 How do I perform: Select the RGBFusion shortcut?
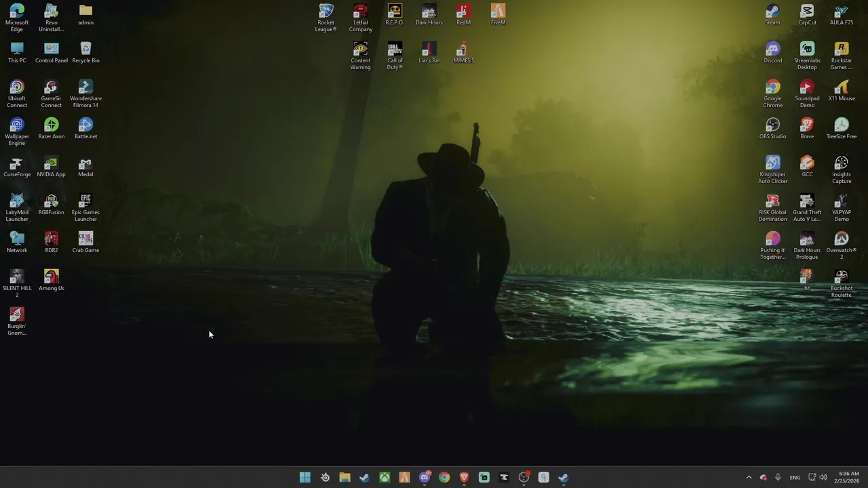52,204
